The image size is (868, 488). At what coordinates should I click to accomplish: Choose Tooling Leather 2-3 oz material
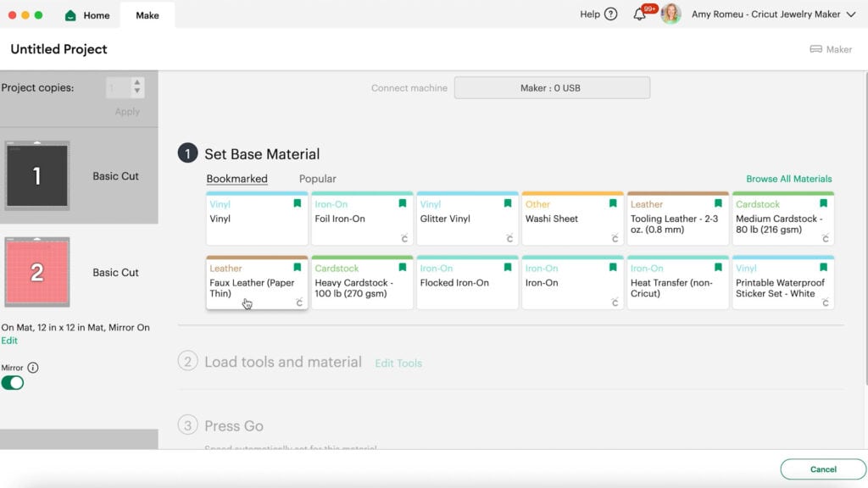click(677, 219)
